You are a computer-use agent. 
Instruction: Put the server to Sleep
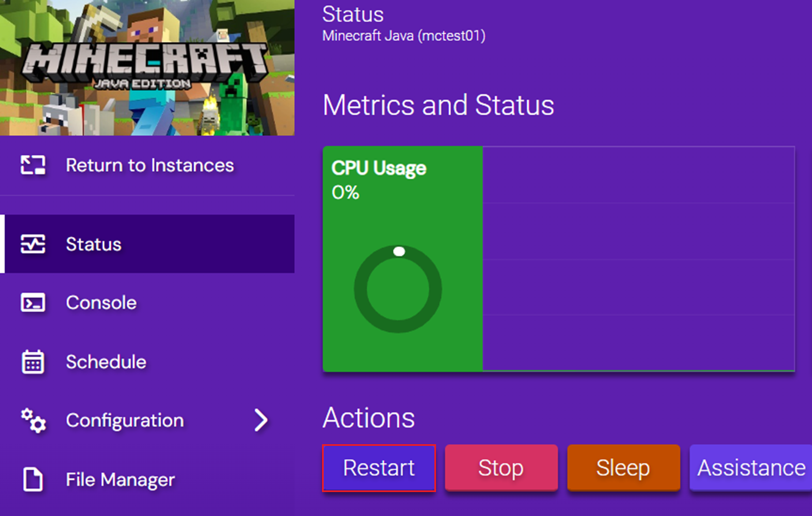pos(623,468)
